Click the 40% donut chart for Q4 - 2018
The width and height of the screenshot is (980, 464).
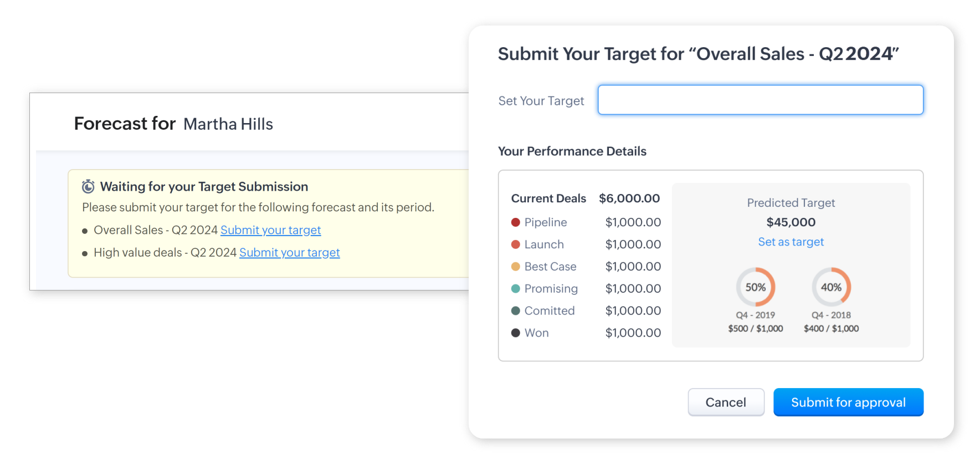(x=831, y=287)
